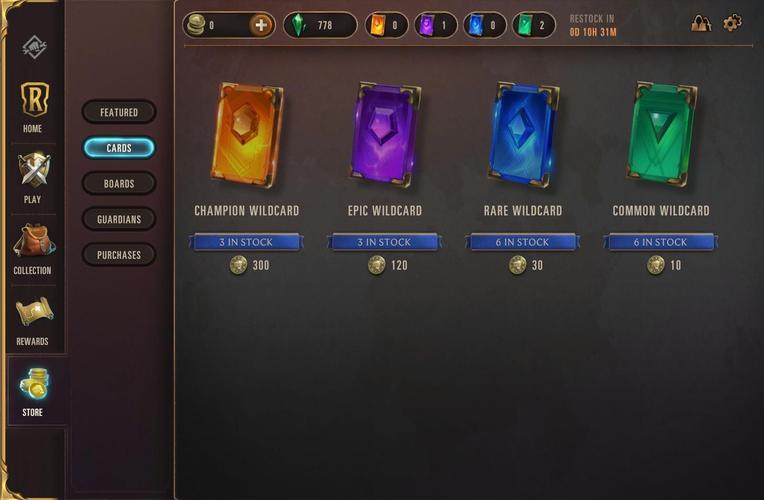Open the Guardians store tab
764x500 pixels.
(119, 219)
